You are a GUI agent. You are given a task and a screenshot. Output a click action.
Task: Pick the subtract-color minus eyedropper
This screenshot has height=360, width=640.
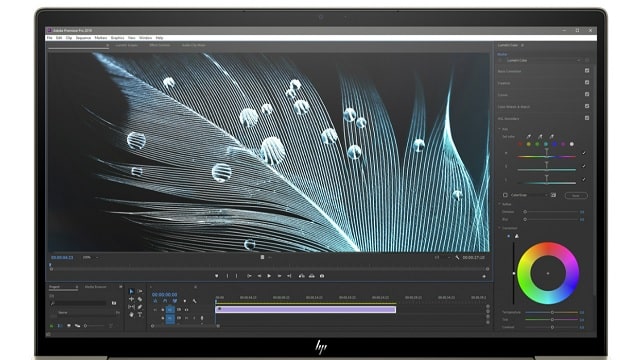click(x=551, y=137)
